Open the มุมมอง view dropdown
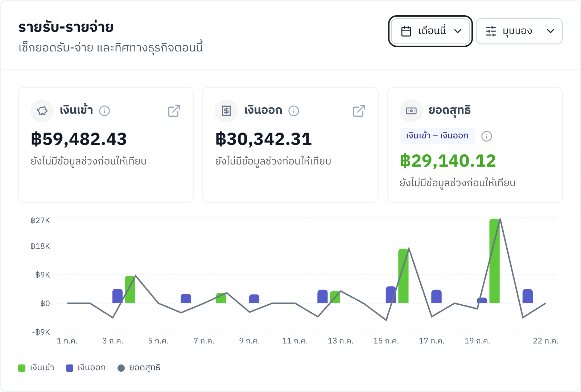 coord(519,31)
